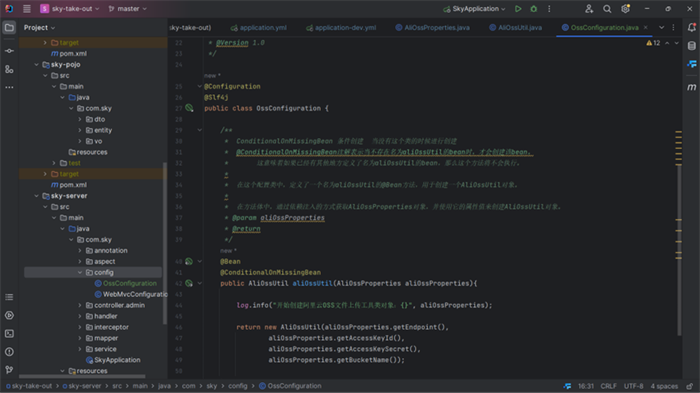Open SkyApplication class in tree
700x393 pixels.
113,360
